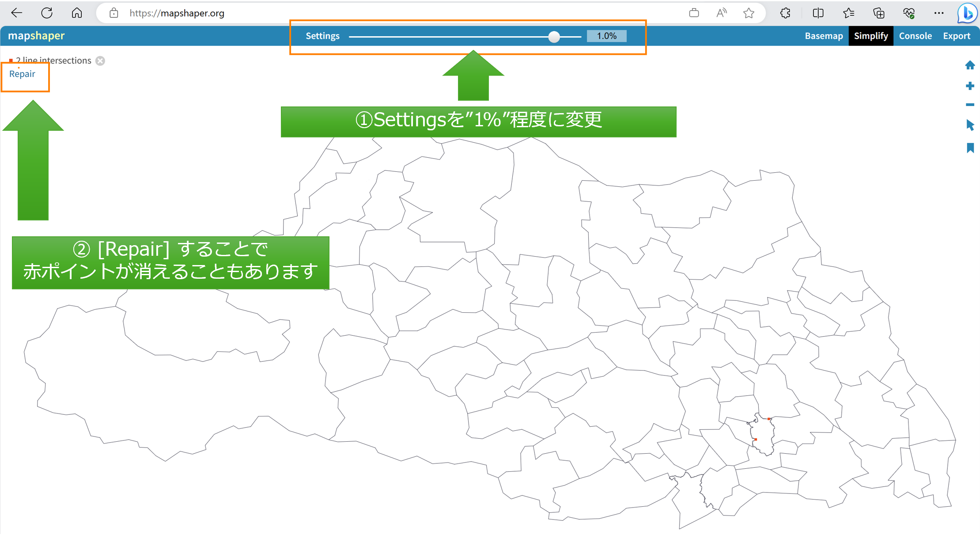Open the browser Settings and more menu
The height and width of the screenshot is (542, 980).
tap(939, 13)
